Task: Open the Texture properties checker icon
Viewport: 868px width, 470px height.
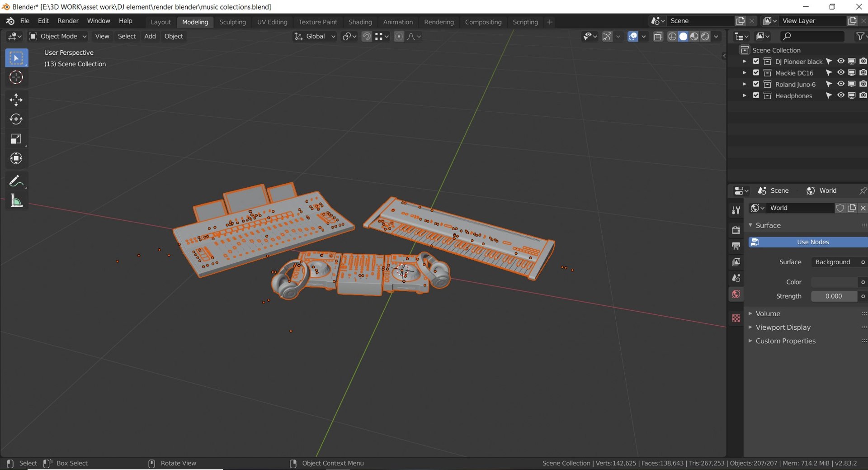Action: [736, 318]
